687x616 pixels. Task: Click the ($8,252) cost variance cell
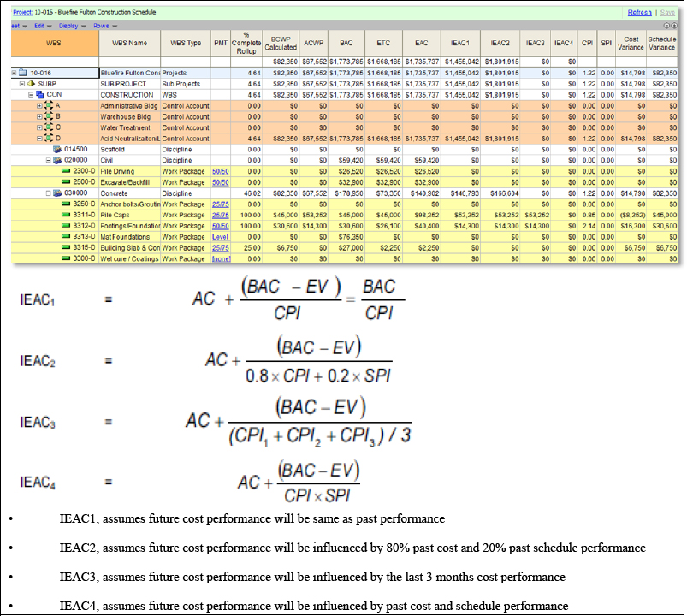631,215
